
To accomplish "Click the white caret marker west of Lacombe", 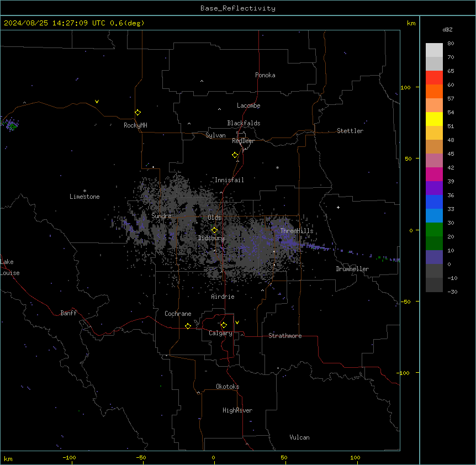I will 219,109.
